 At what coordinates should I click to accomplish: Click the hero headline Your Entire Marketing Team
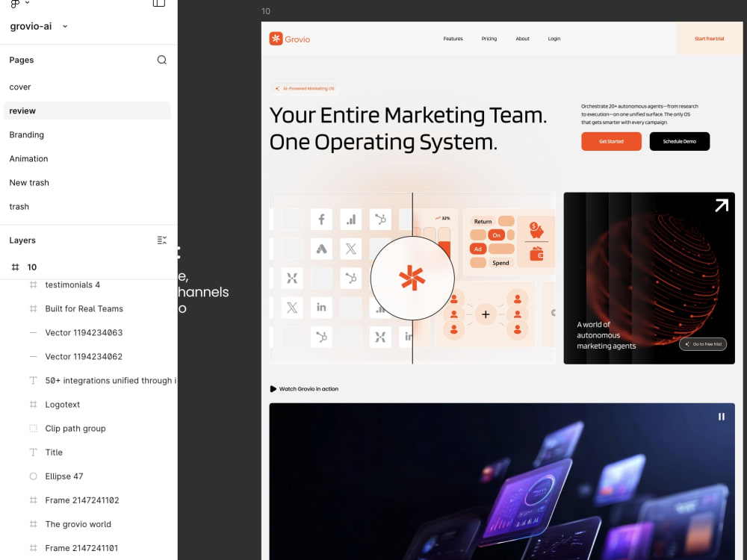tap(409, 115)
